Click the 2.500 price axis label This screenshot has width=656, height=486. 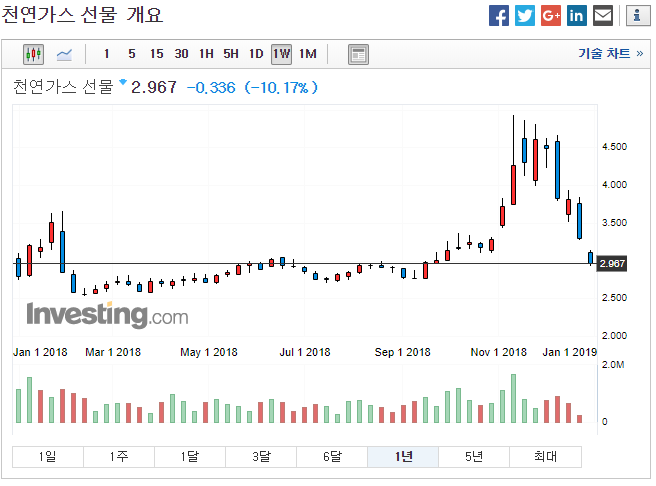[614, 298]
